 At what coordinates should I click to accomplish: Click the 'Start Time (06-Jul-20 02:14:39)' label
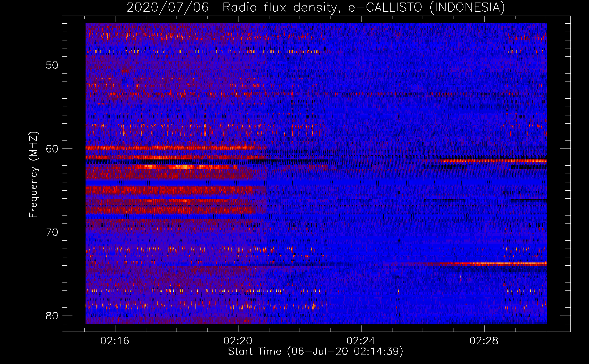click(x=316, y=352)
